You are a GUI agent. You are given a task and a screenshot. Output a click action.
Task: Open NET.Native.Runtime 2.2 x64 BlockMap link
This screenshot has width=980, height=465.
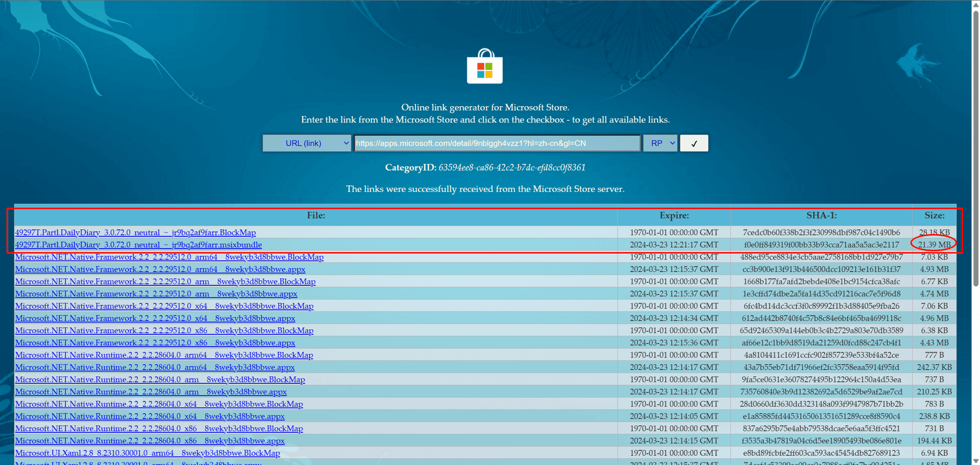tap(159, 404)
